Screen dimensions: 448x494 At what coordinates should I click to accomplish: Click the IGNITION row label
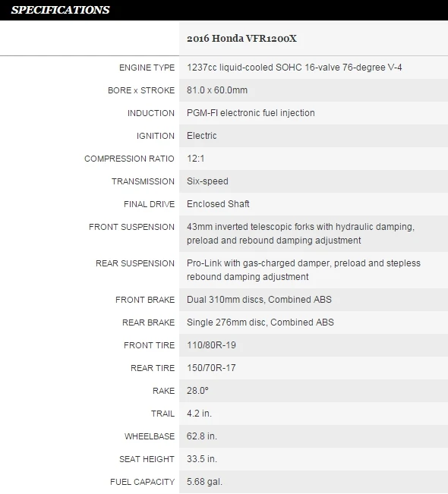pyautogui.click(x=155, y=136)
